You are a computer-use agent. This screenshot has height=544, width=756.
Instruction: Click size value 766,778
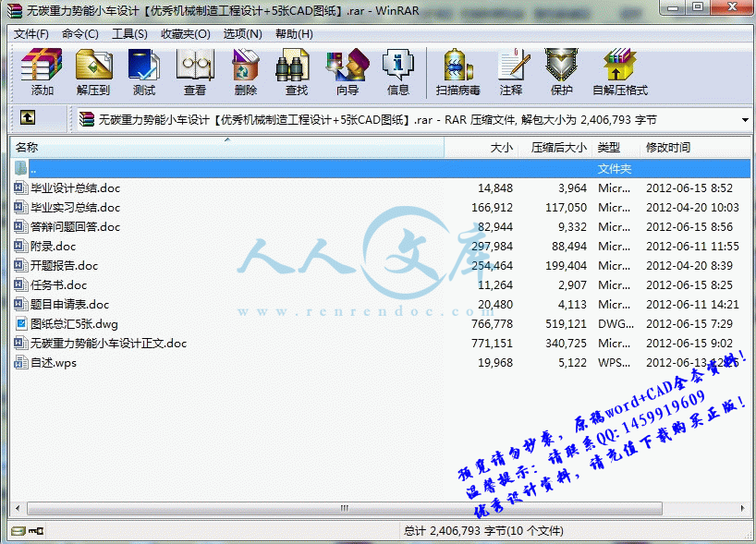pyautogui.click(x=493, y=324)
